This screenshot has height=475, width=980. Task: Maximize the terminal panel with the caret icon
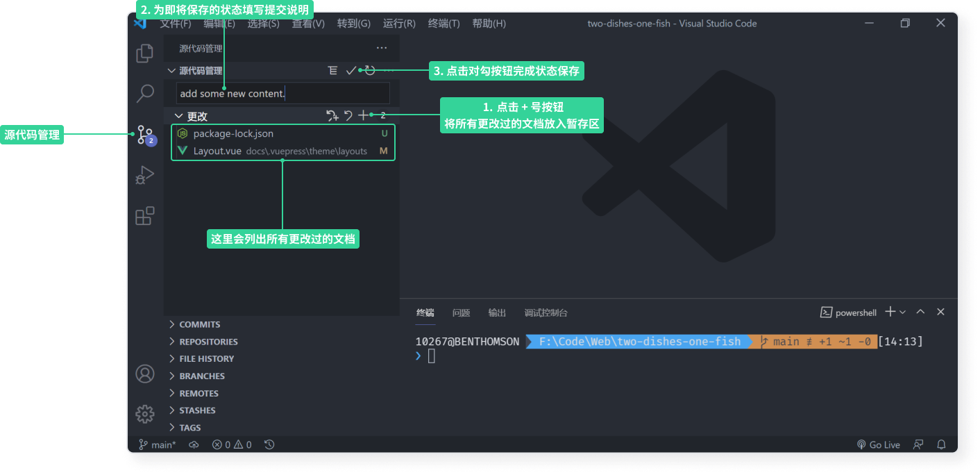(x=920, y=312)
